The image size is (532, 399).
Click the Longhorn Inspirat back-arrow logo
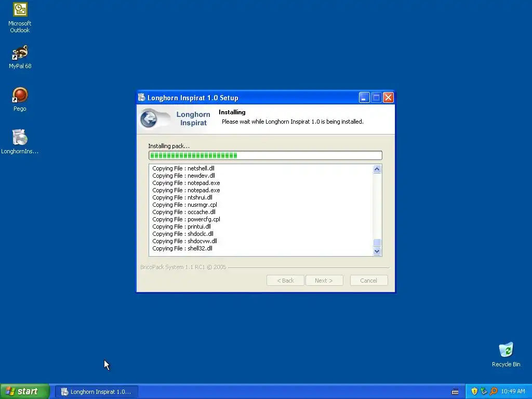click(x=149, y=119)
